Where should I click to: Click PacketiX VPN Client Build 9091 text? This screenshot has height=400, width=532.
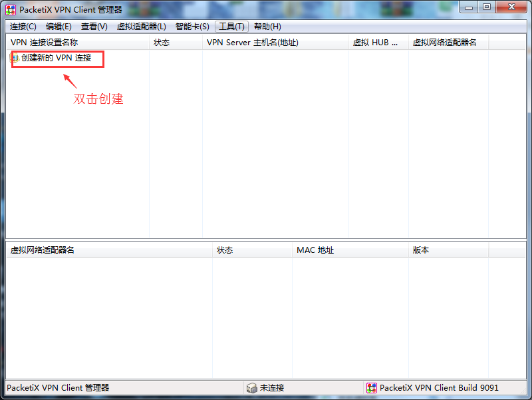tap(439, 388)
